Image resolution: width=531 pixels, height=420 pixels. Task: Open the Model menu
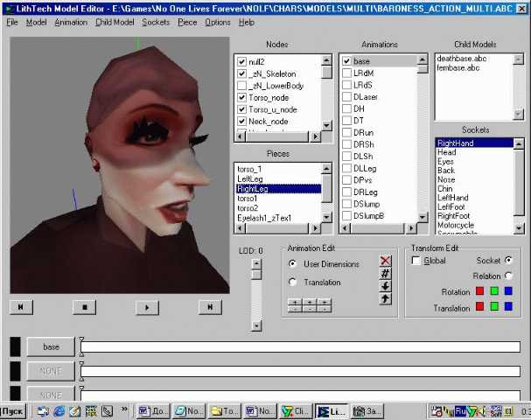click(x=36, y=23)
